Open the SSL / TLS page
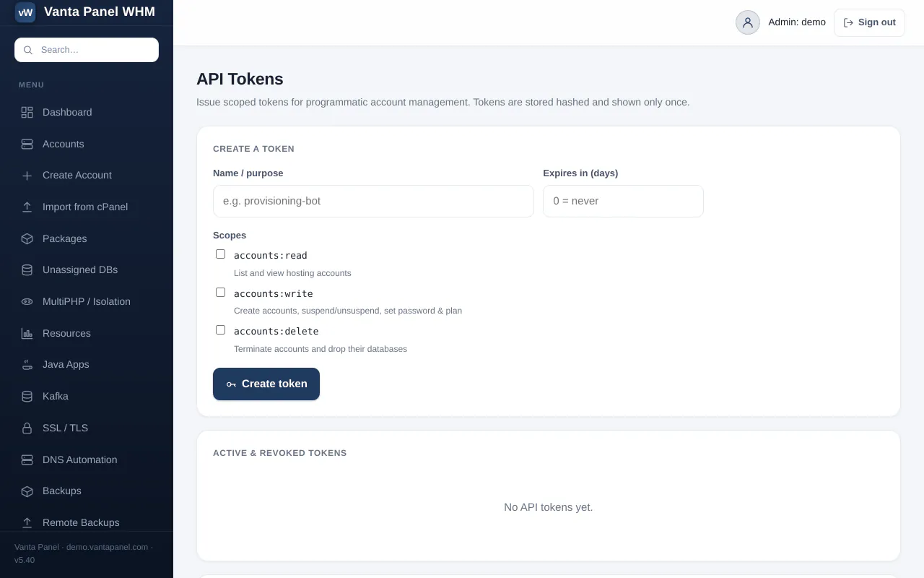 tap(87, 428)
